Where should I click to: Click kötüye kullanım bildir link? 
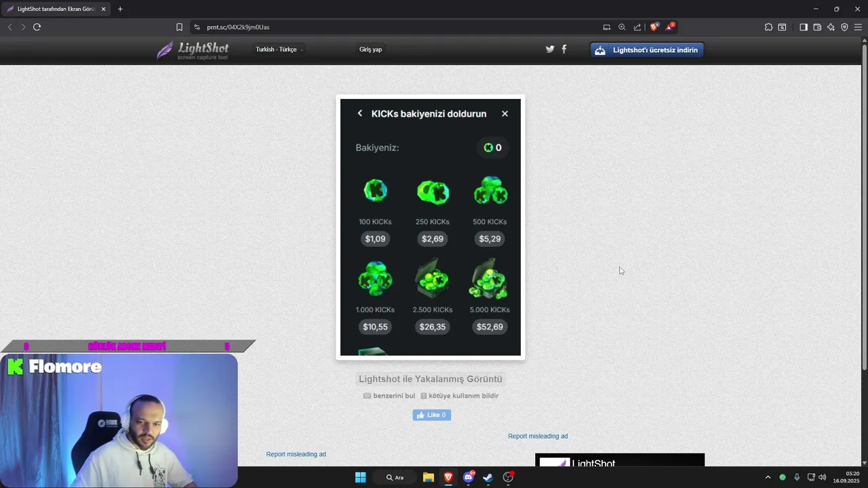click(459, 396)
